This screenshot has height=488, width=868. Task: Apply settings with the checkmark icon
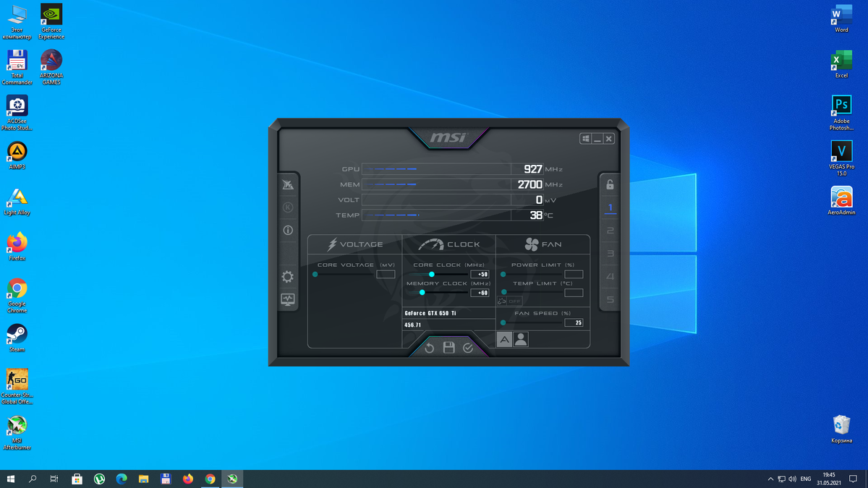click(468, 348)
